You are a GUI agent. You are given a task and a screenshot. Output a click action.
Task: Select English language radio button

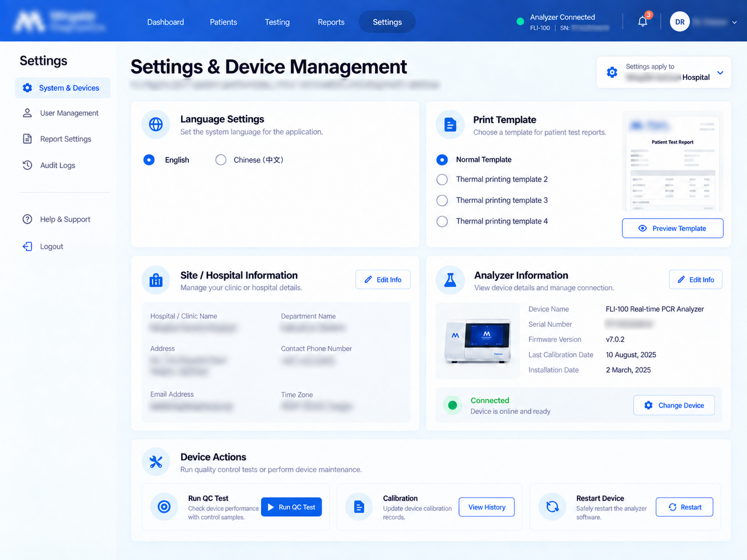coord(149,160)
